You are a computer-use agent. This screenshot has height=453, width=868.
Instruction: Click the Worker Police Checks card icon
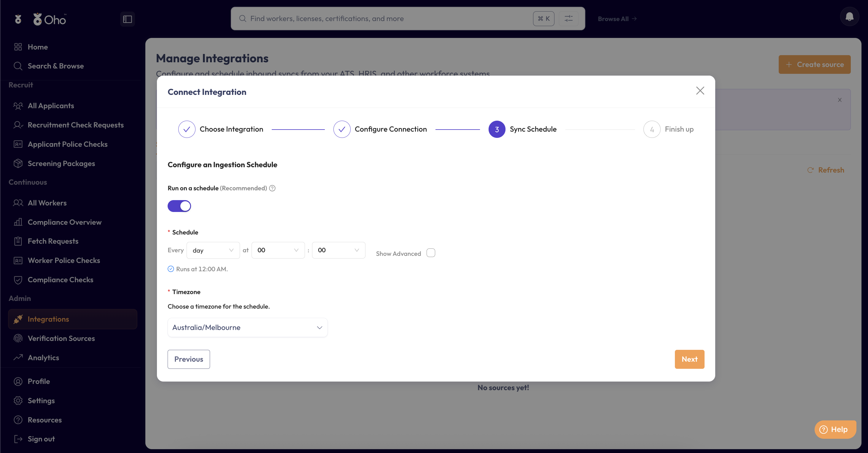point(18,260)
